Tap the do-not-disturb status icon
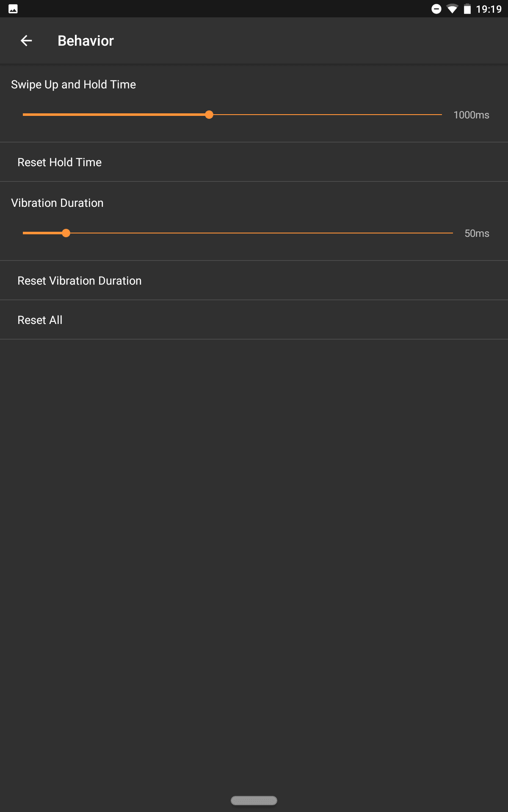The width and height of the screenshot is (508, 812). [436, 9]
